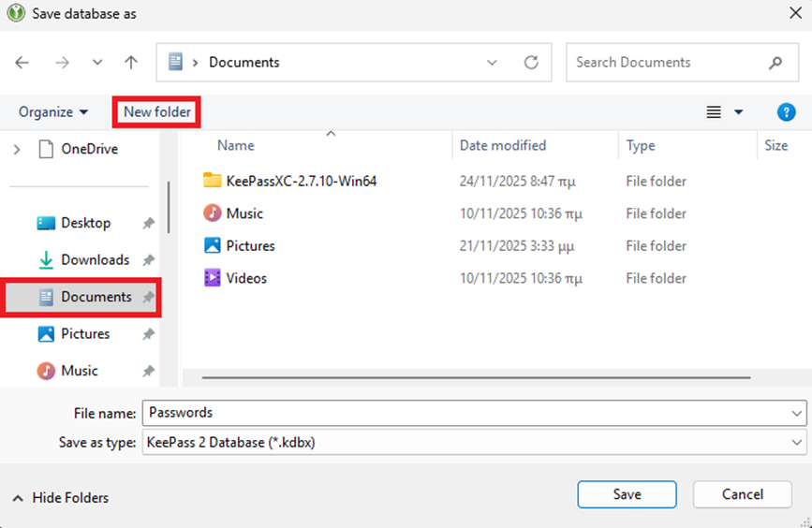This screenshot has width=812, height=528.
Task: Expand the OneDrive tree node
Action: pyautogui.click(x=16, y=149)
